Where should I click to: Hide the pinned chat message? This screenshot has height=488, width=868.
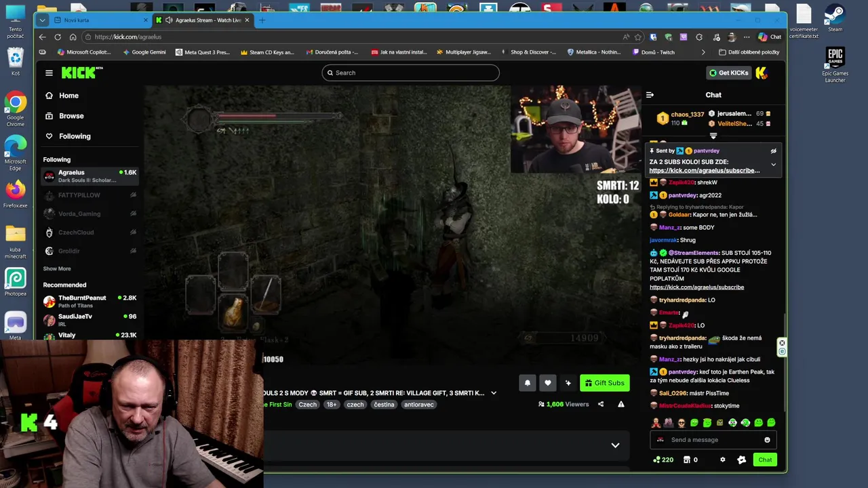click(x=773, y=151)
